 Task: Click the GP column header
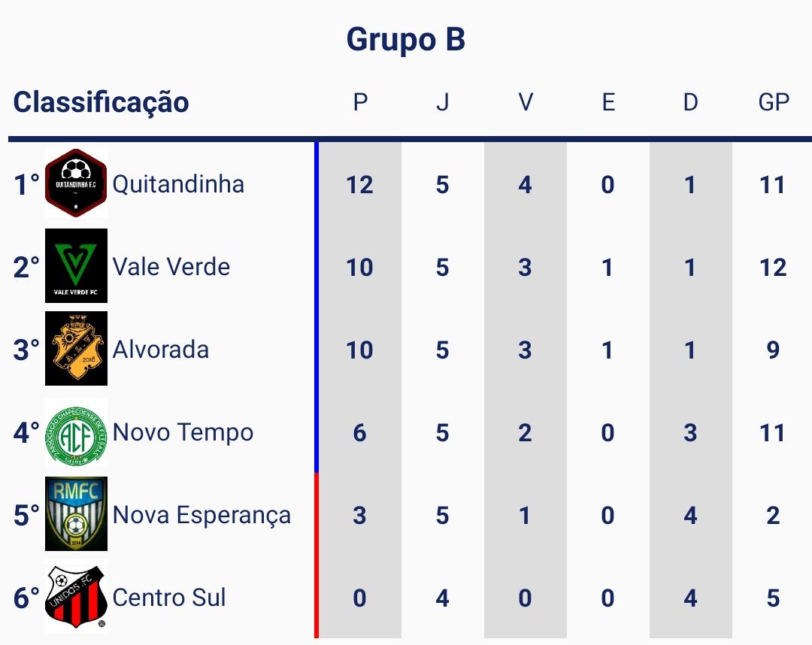[773, 102]
